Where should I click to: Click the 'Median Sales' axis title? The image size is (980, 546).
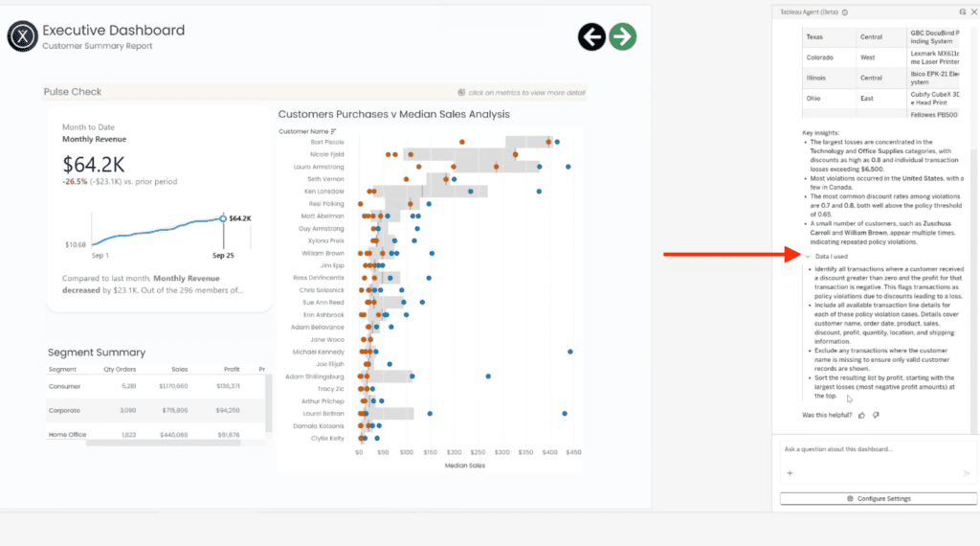tap(465, 466)
